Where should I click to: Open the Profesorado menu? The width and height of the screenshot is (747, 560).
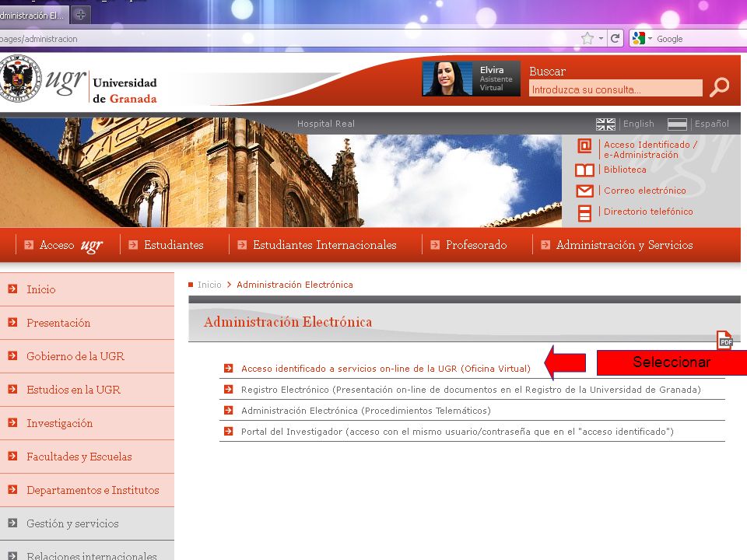click(476, 245)
